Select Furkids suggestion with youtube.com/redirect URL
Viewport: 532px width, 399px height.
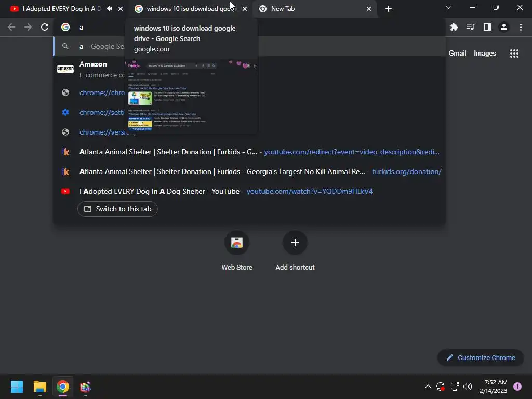[x=249, y=152]
